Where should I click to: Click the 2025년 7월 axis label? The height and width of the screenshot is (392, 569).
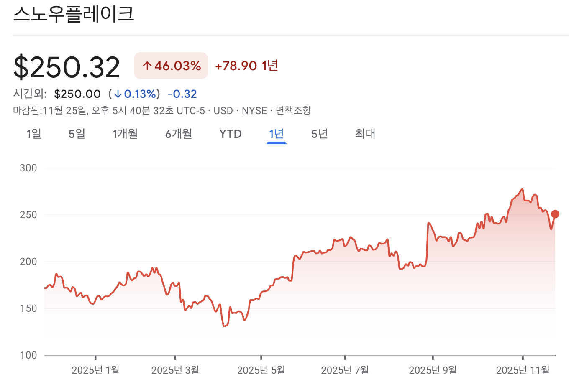345,370
